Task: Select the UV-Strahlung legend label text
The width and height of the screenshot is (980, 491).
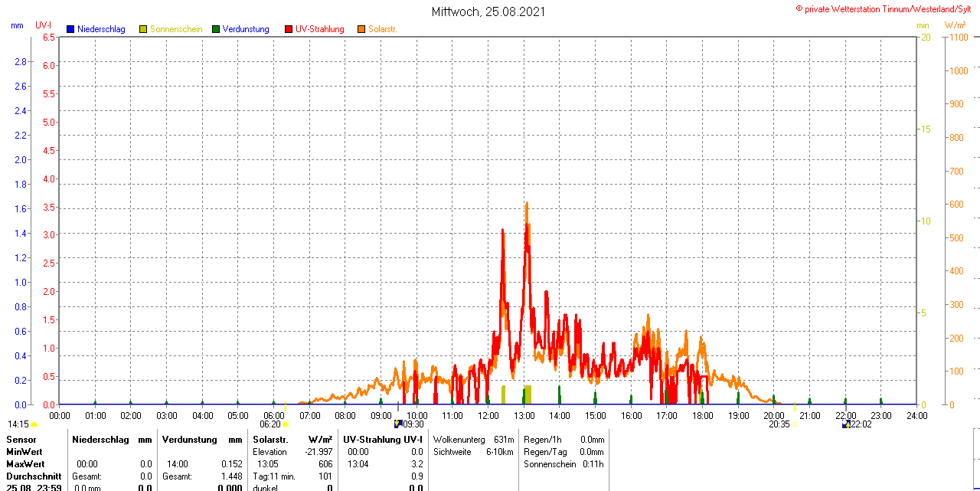Action: coord(322,29)
